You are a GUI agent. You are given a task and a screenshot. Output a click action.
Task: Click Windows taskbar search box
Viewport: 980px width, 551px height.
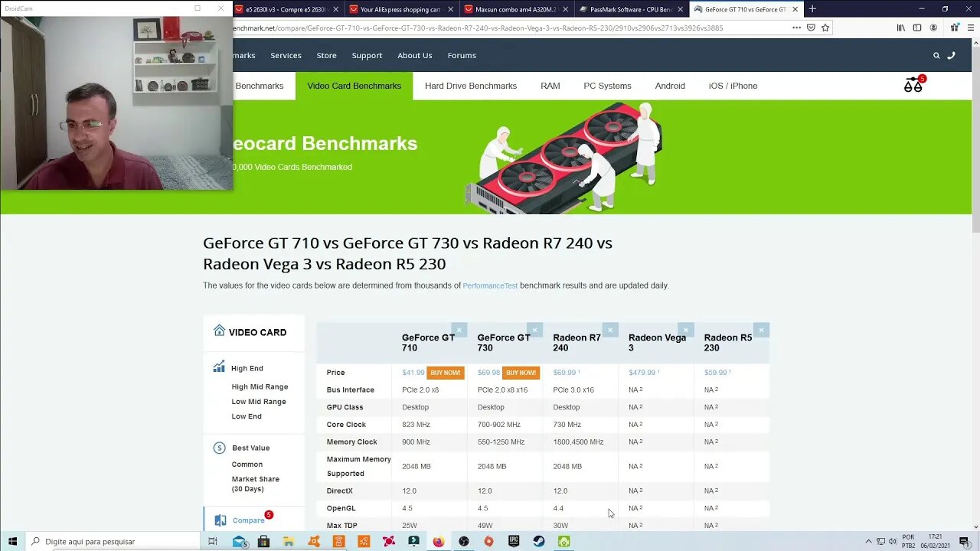coord(113,541)
